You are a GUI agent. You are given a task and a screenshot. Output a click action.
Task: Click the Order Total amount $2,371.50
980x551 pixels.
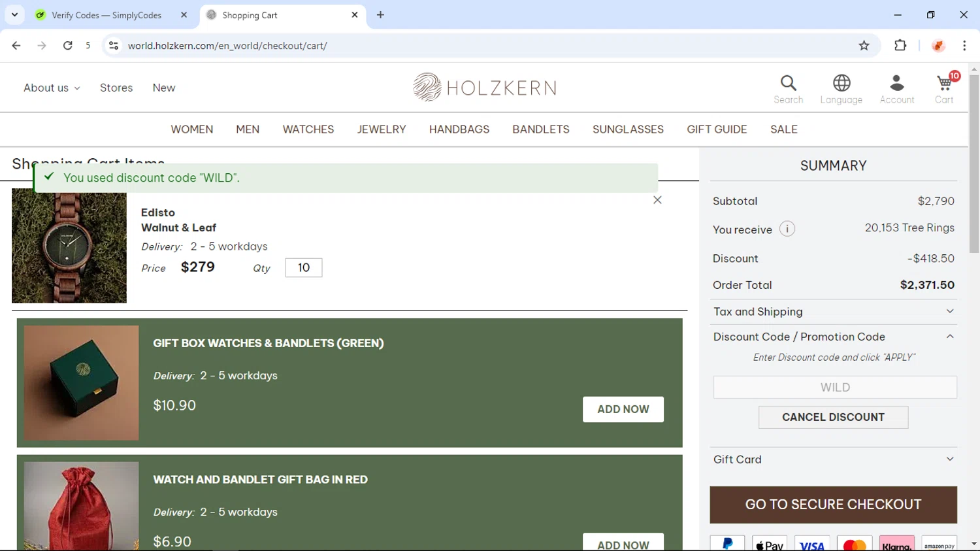[927, 285]
